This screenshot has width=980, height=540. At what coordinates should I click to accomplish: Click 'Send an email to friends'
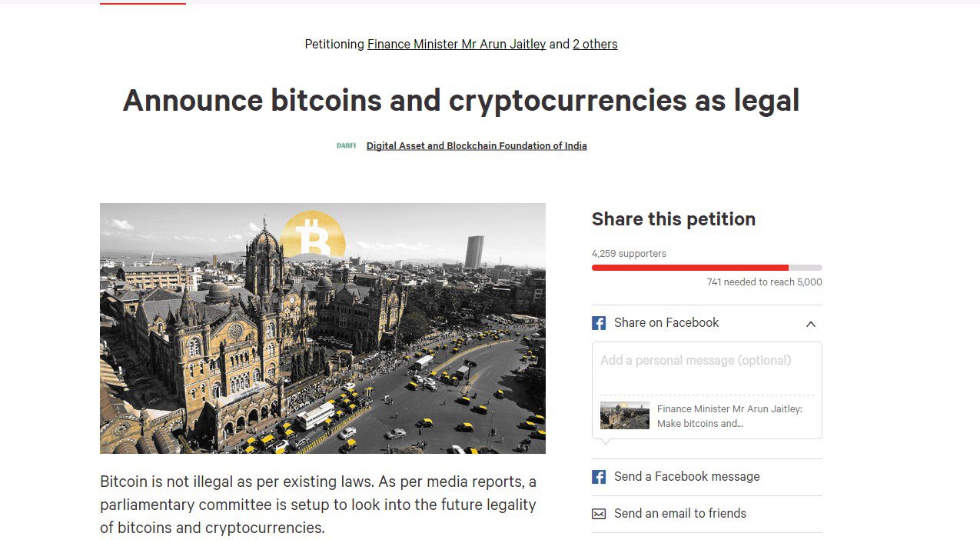(x=679, y=513)
